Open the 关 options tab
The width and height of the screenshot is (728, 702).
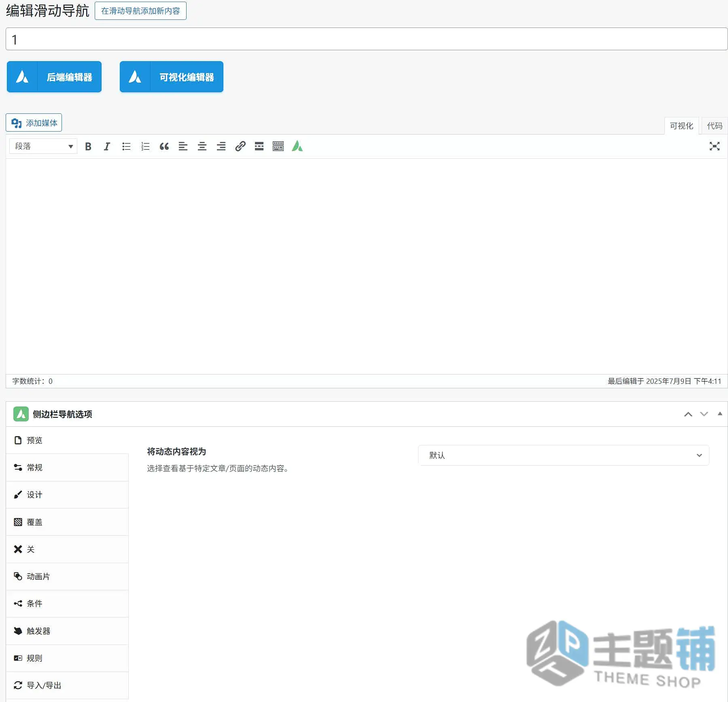[67, 549]
